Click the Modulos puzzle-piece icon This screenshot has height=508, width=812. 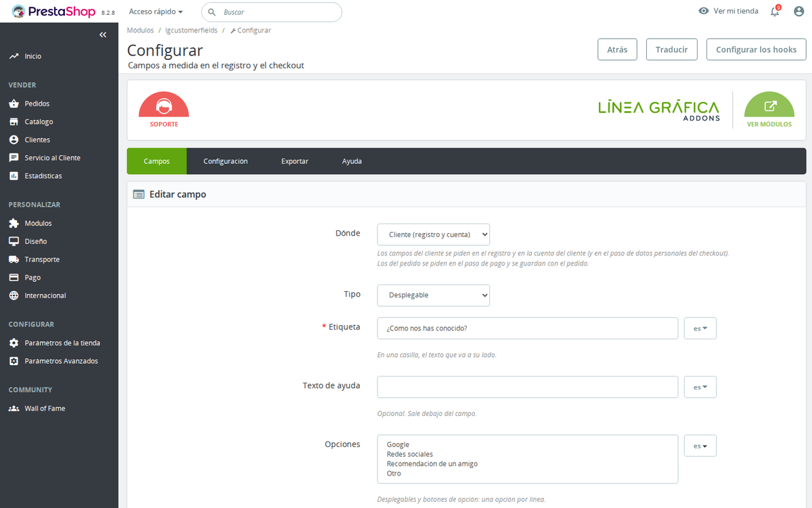click(x=14, y=224)
